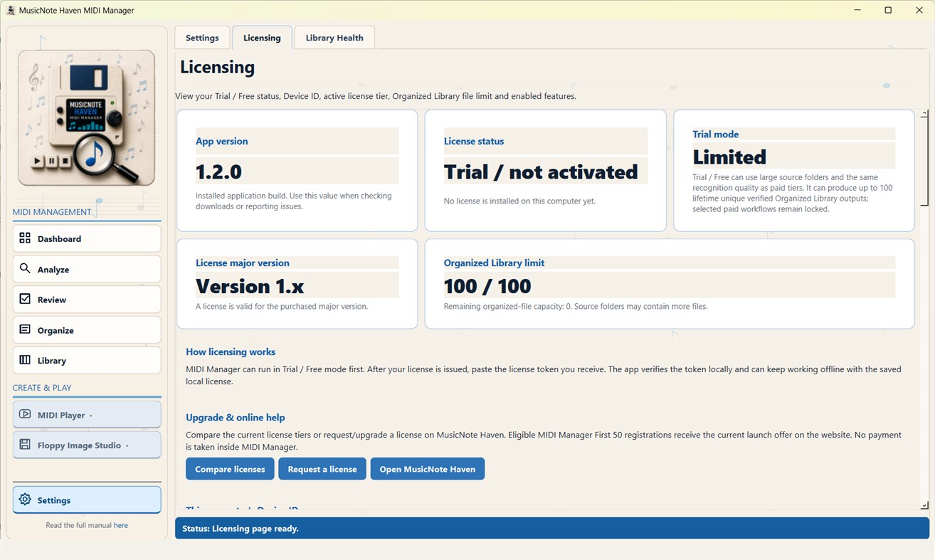Open the Library Health tab
The width and height of the screenshot is (935, 560).
pyautogui.click(x=334, y=38)
